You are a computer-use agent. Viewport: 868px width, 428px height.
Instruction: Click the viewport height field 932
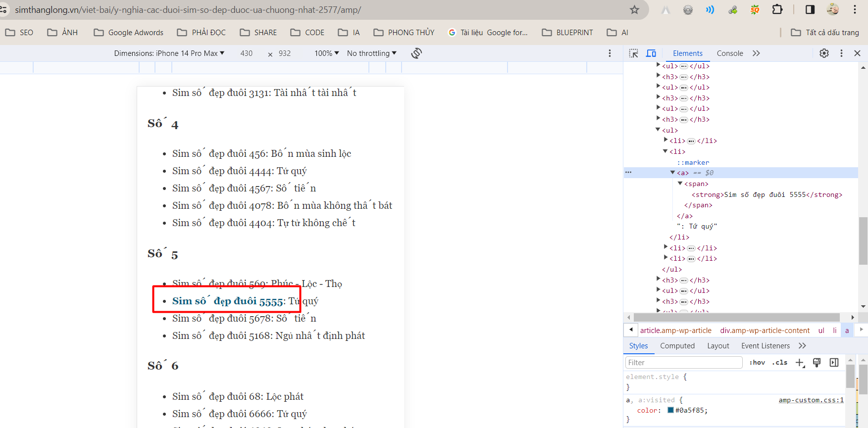point(285,53)
